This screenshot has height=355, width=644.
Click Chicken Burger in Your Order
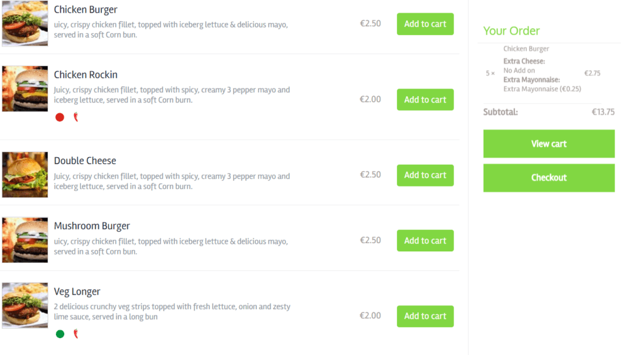[526, 48]
